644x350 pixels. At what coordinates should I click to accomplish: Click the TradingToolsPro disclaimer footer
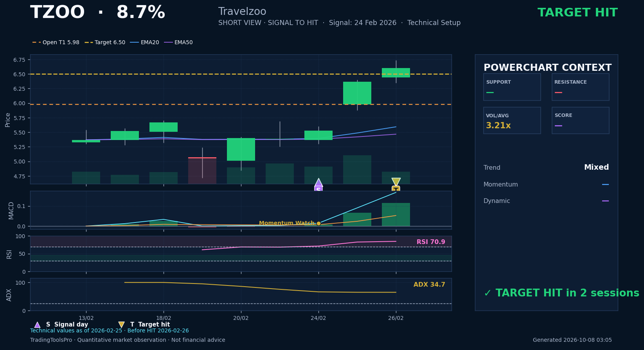(128, 340)
